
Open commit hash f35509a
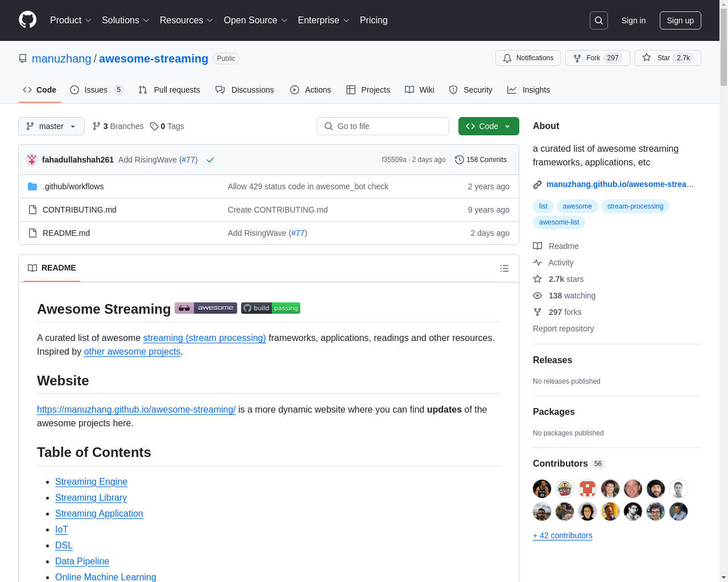pyautogui.click(x=394, y=160)
